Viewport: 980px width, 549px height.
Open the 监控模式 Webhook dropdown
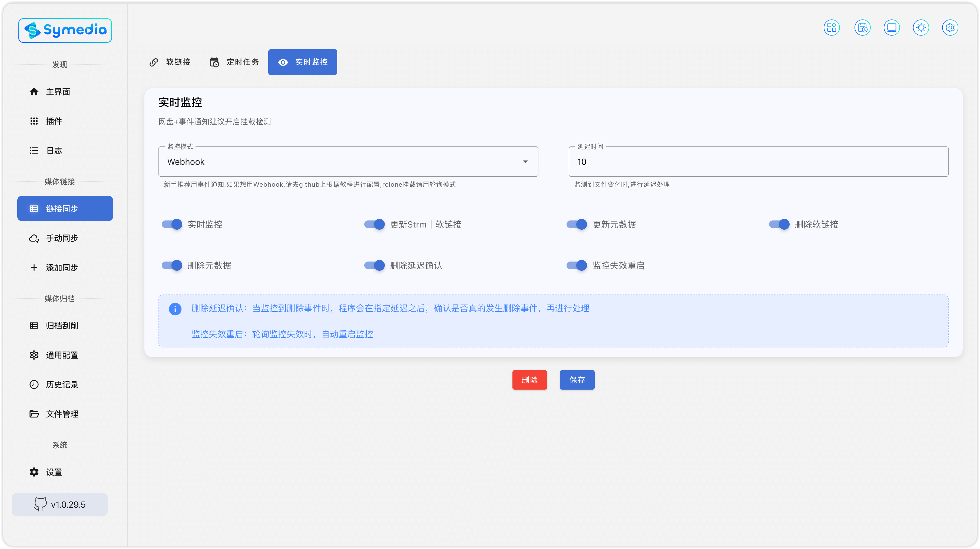(x=348, y=162)
